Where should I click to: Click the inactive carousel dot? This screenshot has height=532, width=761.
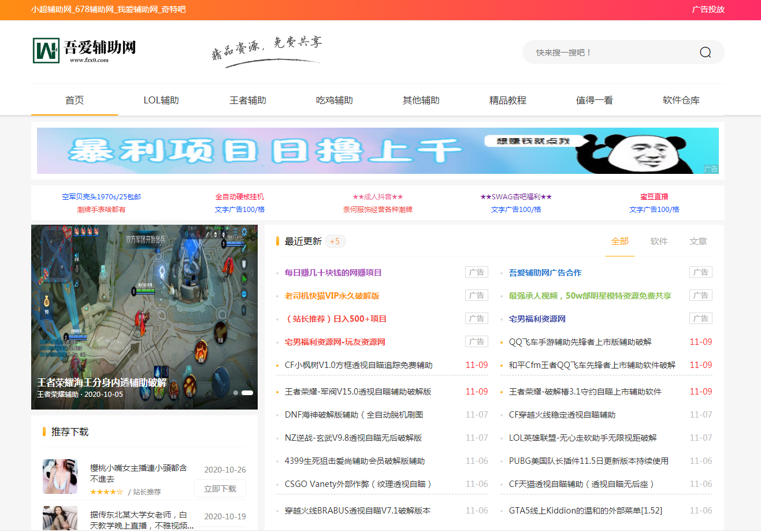[236, 393]
